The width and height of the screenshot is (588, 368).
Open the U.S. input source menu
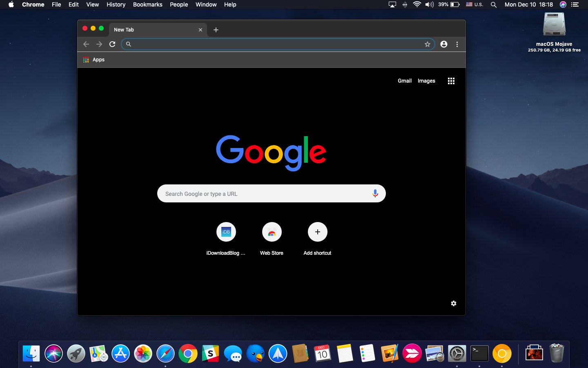coord(474,4)
